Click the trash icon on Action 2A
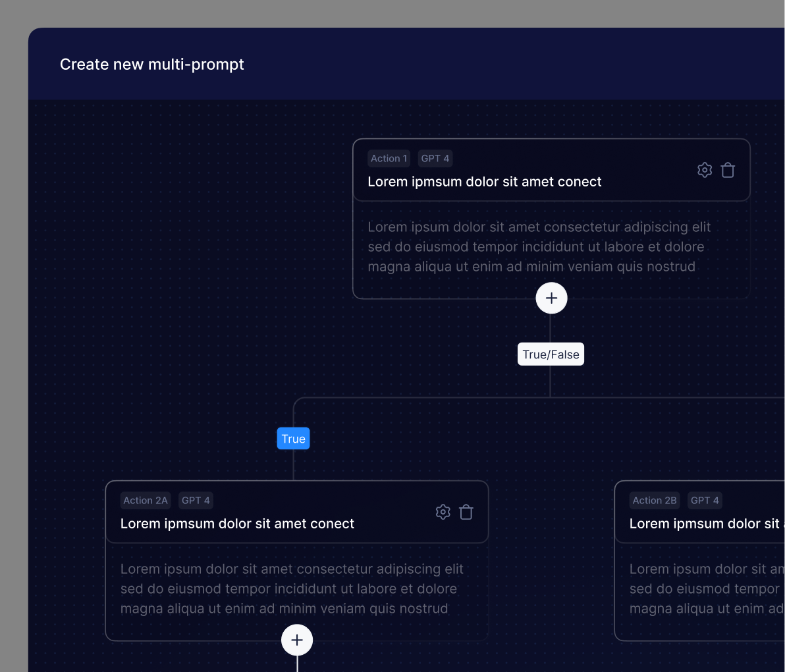 tap(466, 512)
